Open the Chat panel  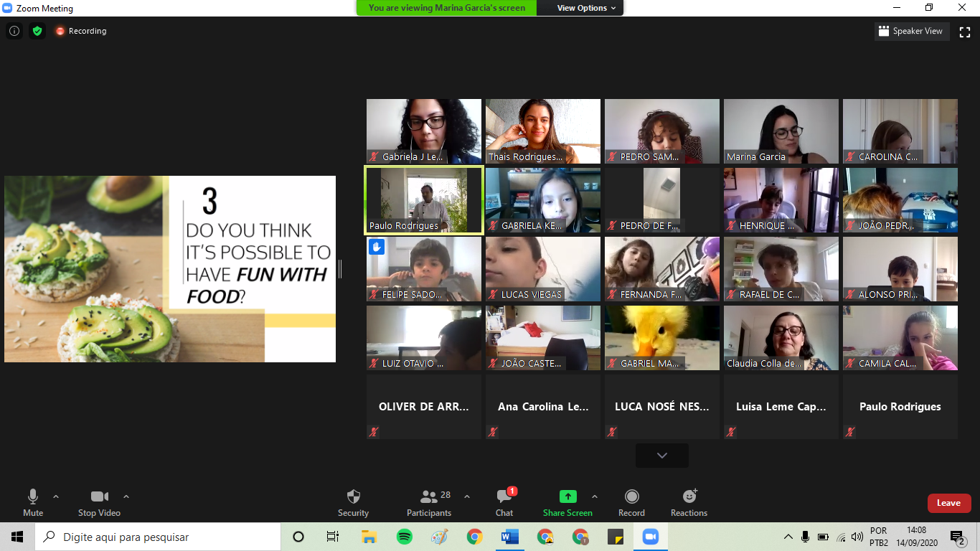(504, 503)
